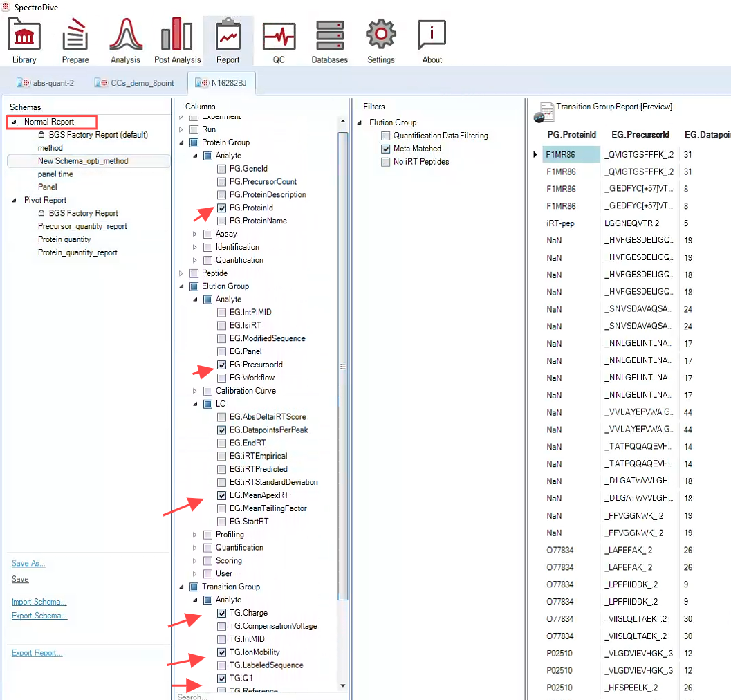Expand the Profiling column node
Viewport: 731px width, 700px height.
click(195, 535)
